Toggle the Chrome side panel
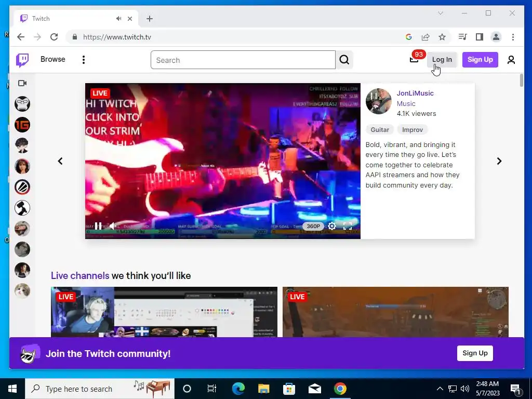 point(480,37)
